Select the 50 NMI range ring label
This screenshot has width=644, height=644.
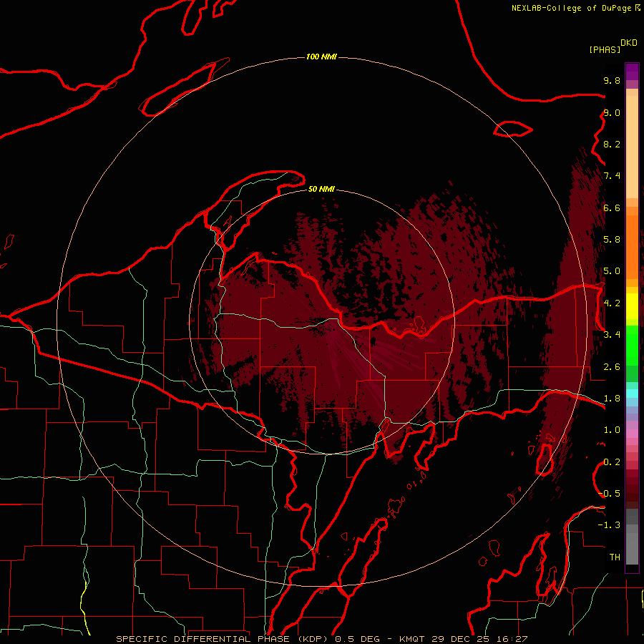pyautogui.click(x=321, y=189)
